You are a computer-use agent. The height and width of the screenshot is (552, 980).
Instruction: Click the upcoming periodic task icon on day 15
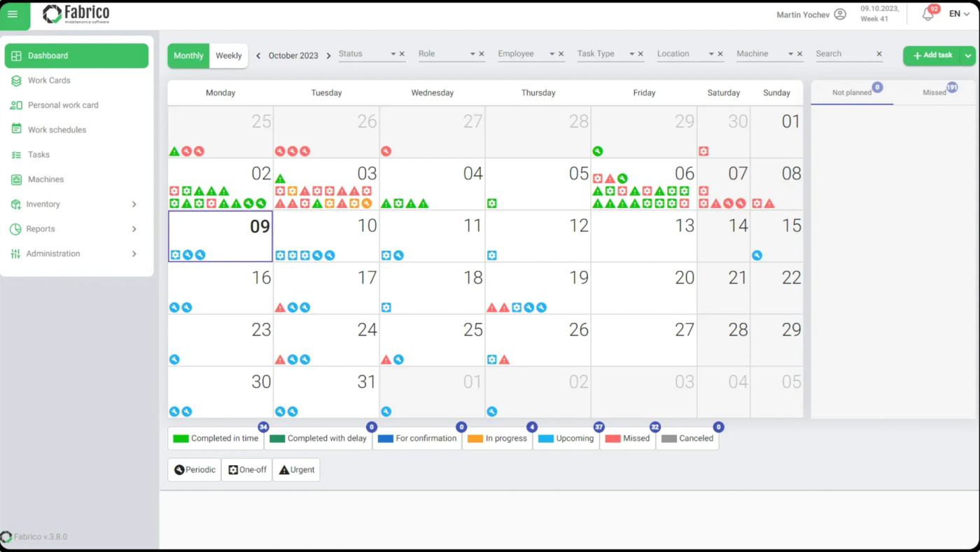pos(757,256)
